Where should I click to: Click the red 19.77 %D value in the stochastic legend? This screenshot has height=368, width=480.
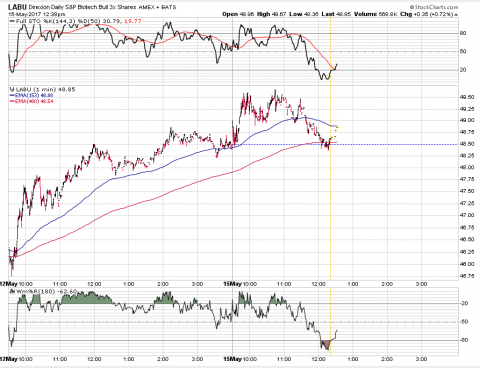(132, 21)
